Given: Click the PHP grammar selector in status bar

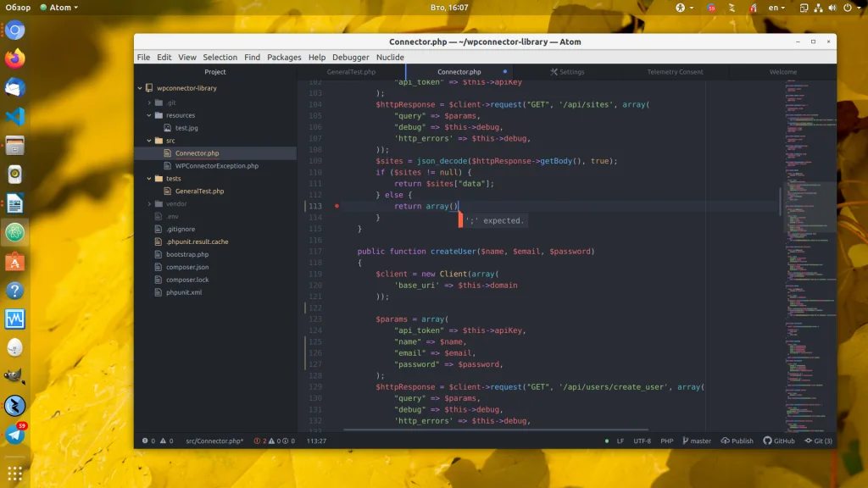Looking at the screenshot, I should pyautogui.click(x=667, y=441).
